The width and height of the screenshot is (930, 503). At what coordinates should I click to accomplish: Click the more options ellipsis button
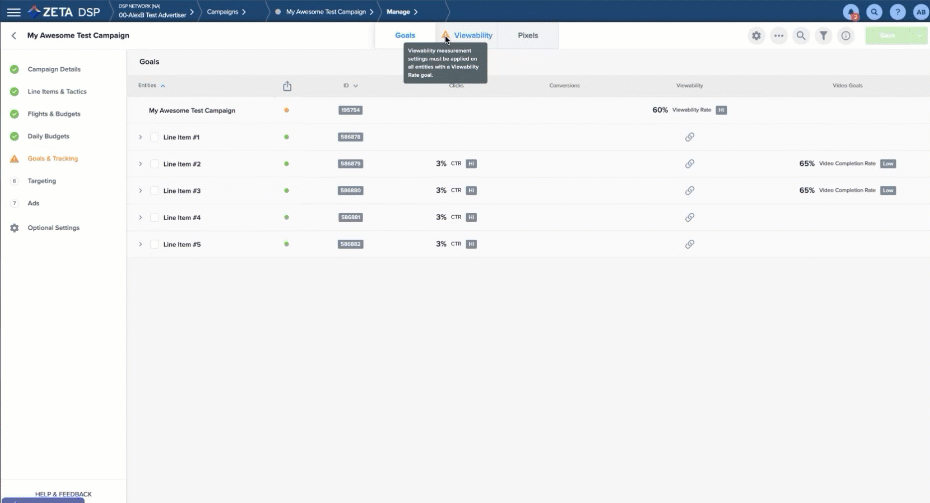(x=779, y=36)
